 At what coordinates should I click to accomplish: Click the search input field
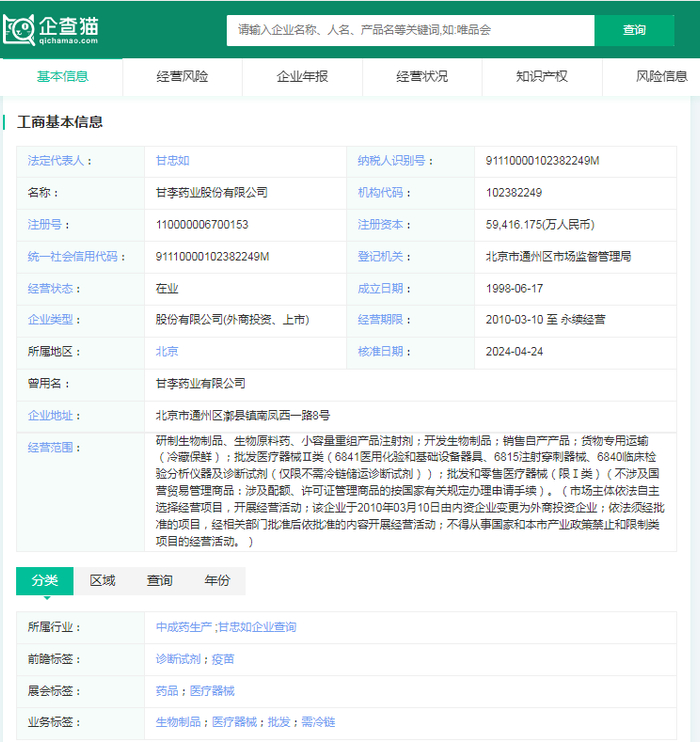click(410, 30)
